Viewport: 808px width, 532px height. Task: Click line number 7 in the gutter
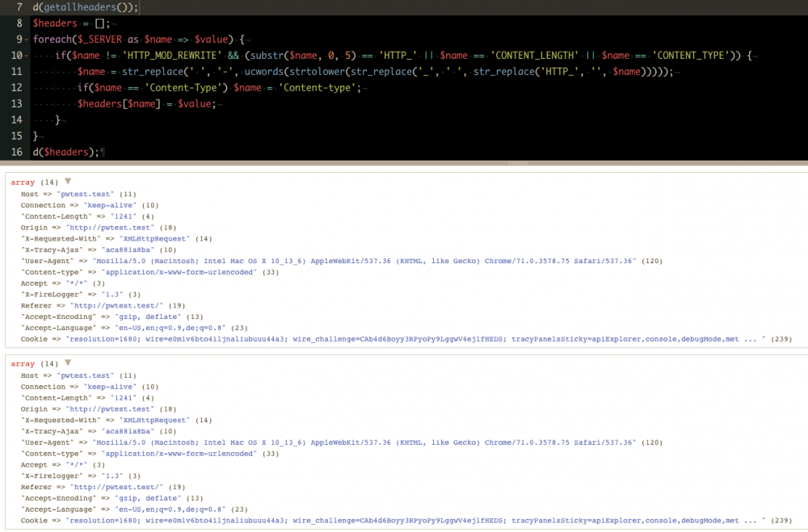[19, 7]
